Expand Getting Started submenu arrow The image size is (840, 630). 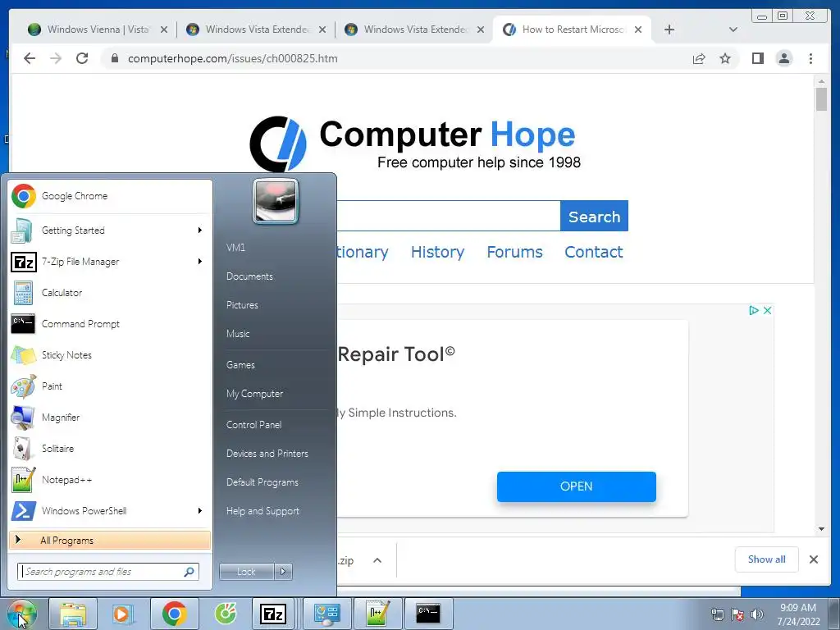click(200, 231)
